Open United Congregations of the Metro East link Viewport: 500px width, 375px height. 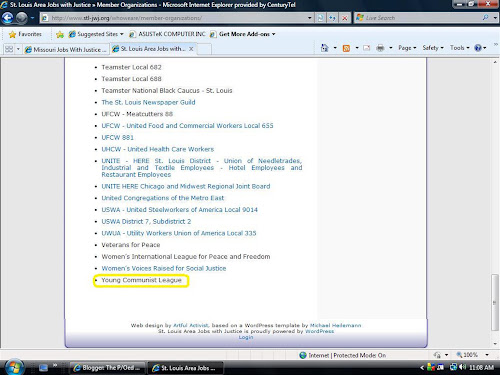pos(163,198)
